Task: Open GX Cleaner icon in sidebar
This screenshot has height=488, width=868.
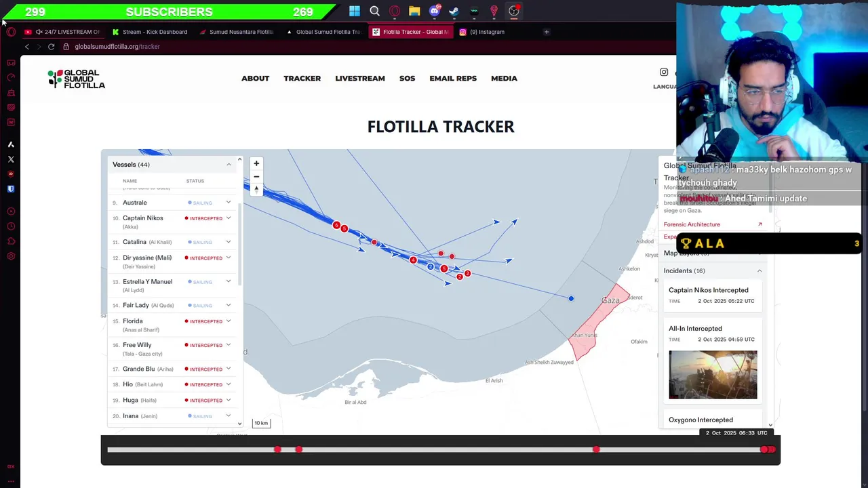Action: click(11, 92)
